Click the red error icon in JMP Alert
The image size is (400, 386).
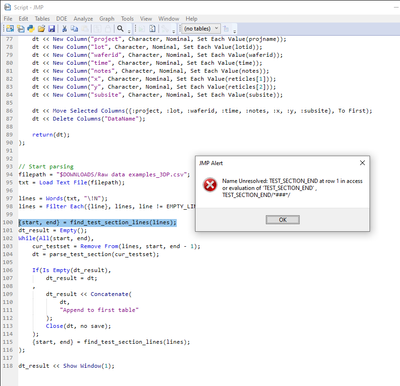[210, 185]
